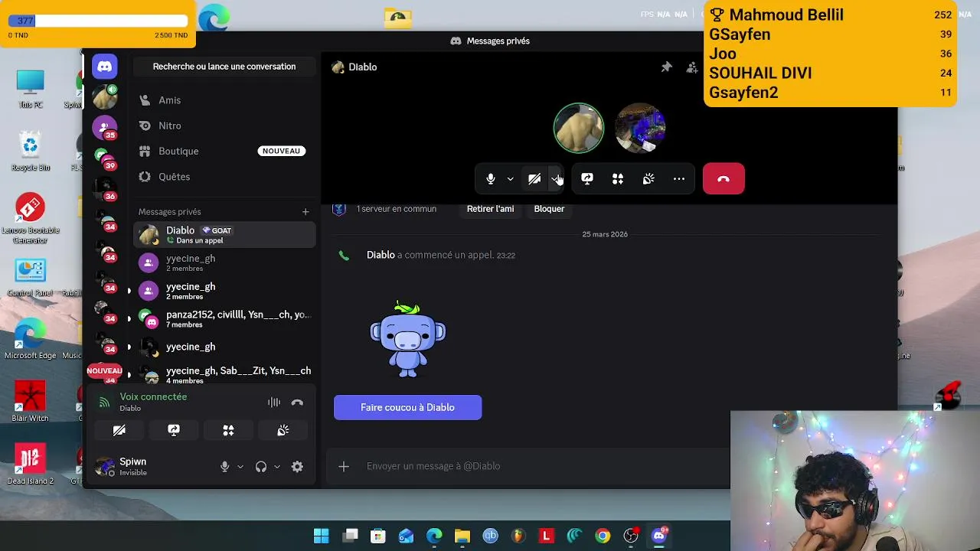Open soundboard button in voice panel
980x551 pixels.
[283, 430]
